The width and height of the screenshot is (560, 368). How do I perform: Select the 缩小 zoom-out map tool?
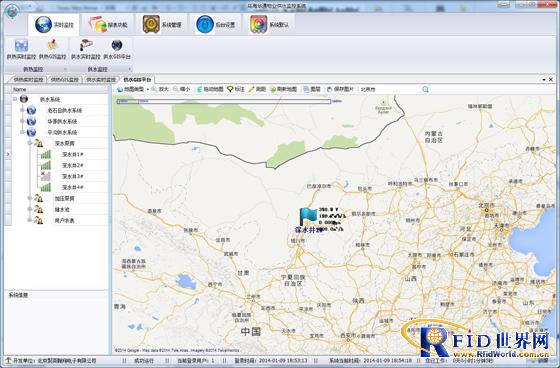181,89
